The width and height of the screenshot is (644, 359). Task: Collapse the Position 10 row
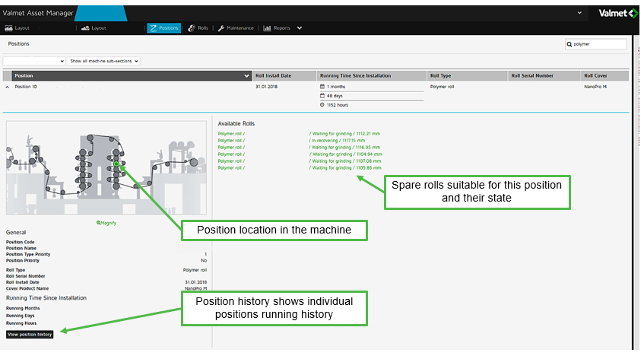click(8, 87)
